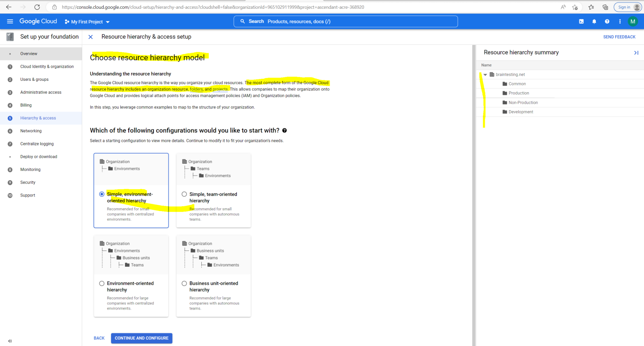Click the SEND FEEDBACK link
The height and width of the screenshot is (346, 644).
pos(619,36)
